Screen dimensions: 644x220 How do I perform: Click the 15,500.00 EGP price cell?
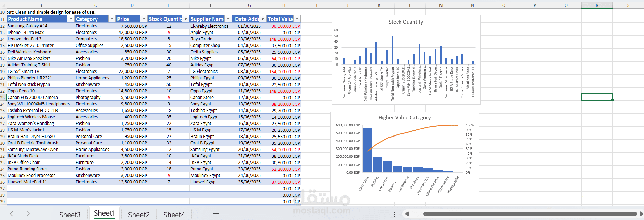[x=132, y=98]
